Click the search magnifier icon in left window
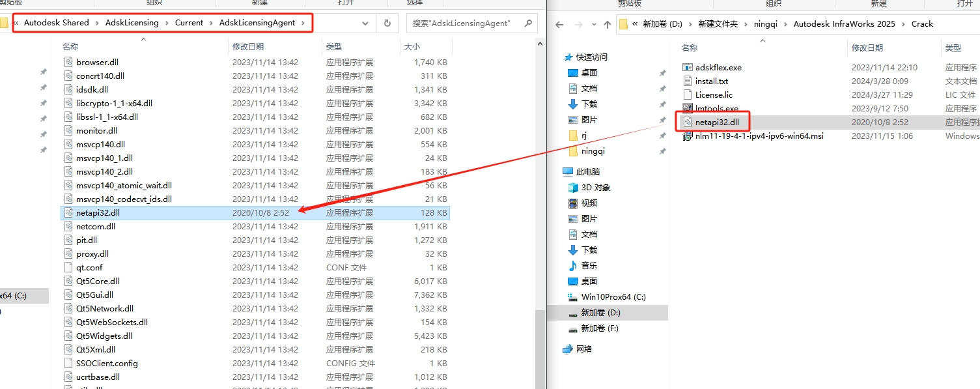Viewport: 980px width, 389px height. [x=528, y=23]
